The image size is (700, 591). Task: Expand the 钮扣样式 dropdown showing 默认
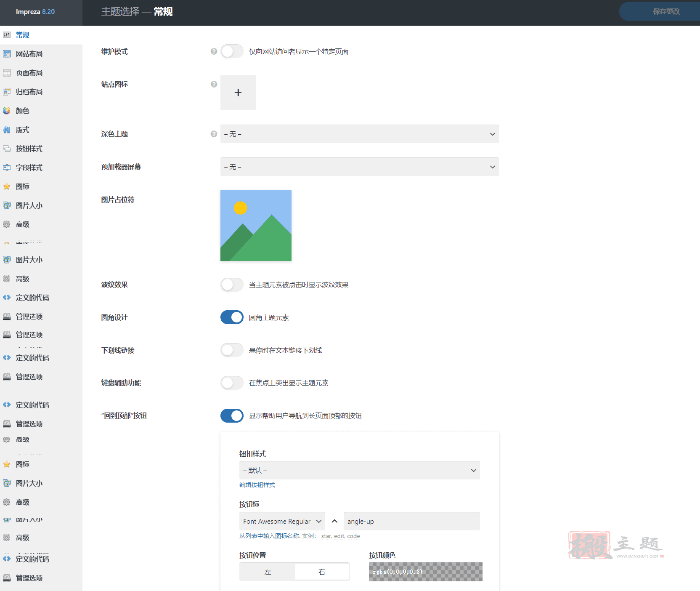pos(360,470)
